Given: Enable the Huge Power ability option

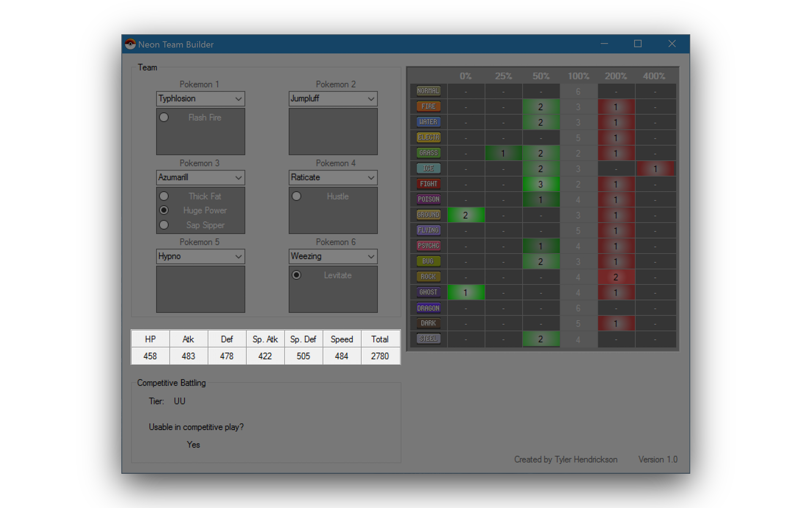Looking at the screenshot, I should (164, 210).
